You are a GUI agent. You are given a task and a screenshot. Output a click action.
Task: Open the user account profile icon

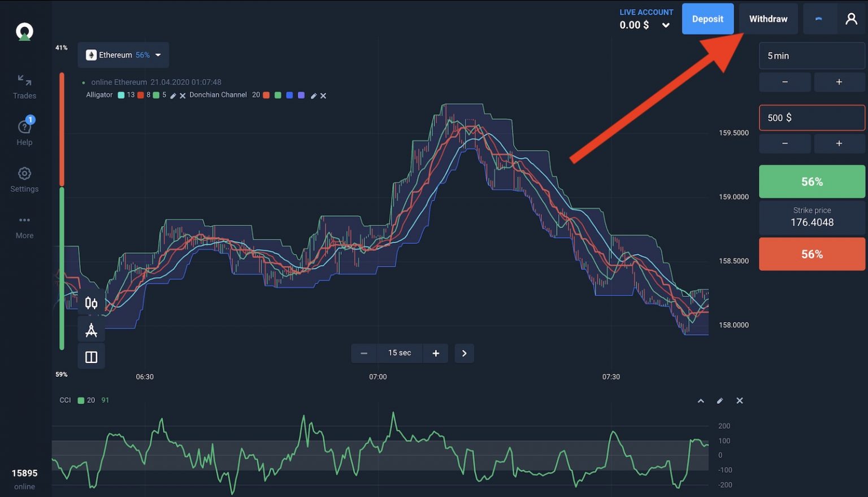point(851,19)
